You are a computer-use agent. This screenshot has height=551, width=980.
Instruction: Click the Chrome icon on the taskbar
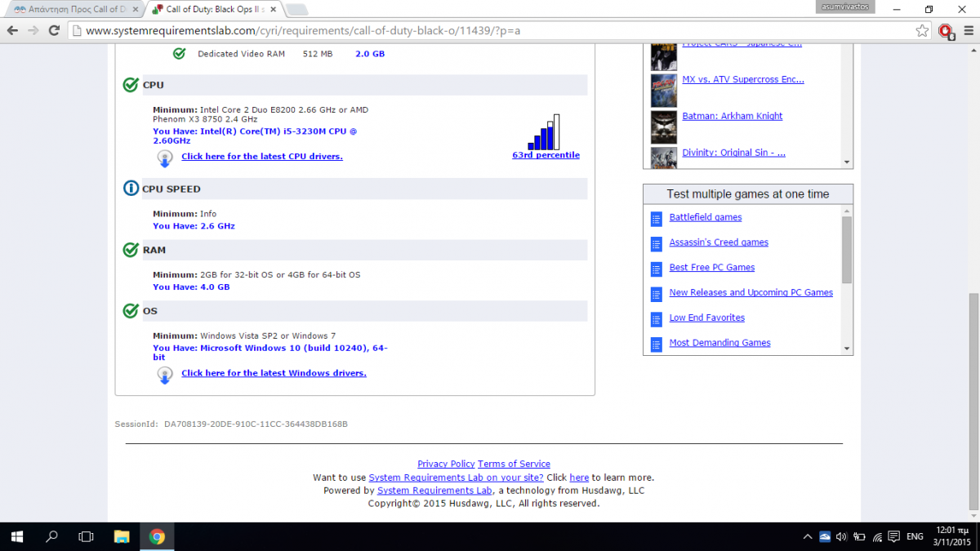(157, 536)
